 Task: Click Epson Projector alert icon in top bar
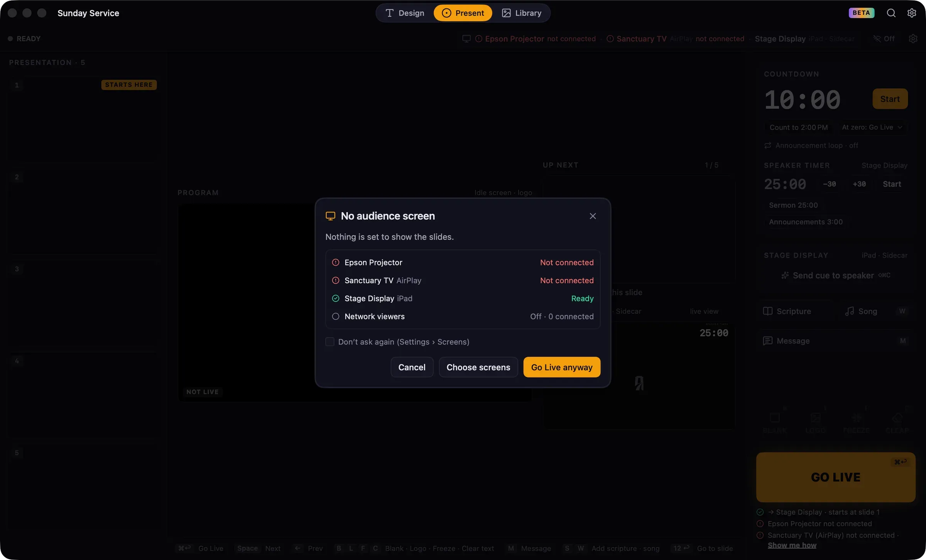(479, 39)
